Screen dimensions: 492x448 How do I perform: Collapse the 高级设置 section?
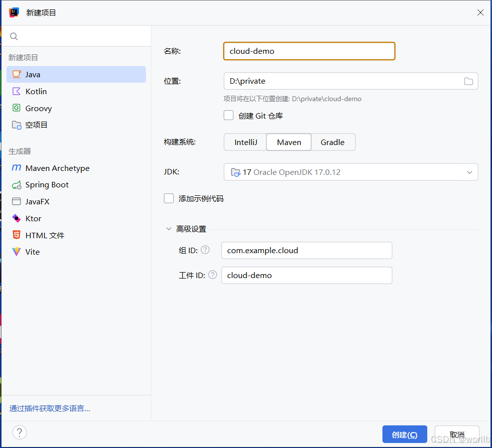point(168,229)
